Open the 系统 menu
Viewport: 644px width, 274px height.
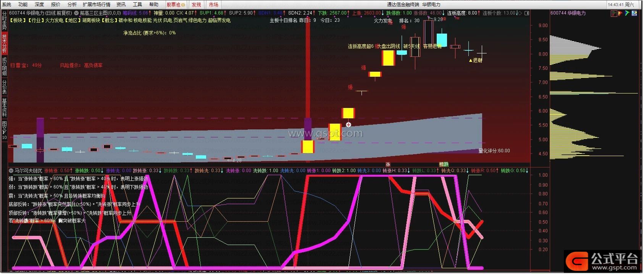[x=6, y=5]
